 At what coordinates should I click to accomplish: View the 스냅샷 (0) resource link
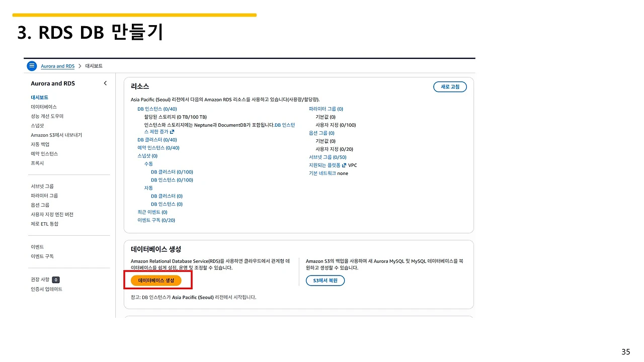[147, 155]
